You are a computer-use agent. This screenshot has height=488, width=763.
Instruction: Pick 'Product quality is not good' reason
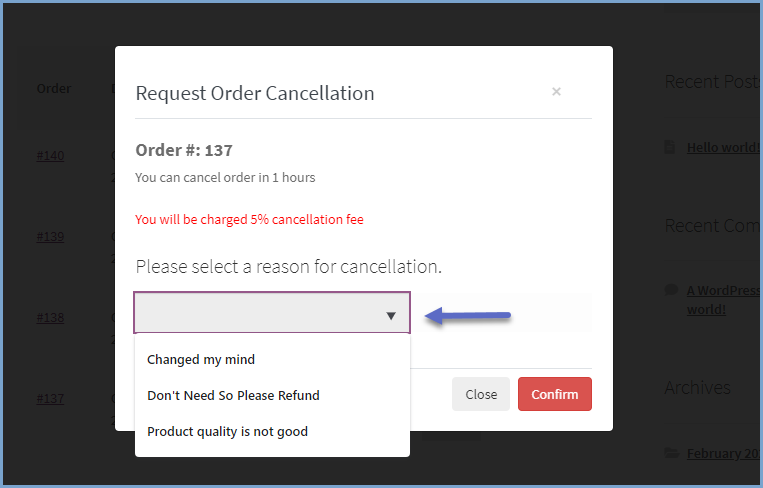coord(227,431)
